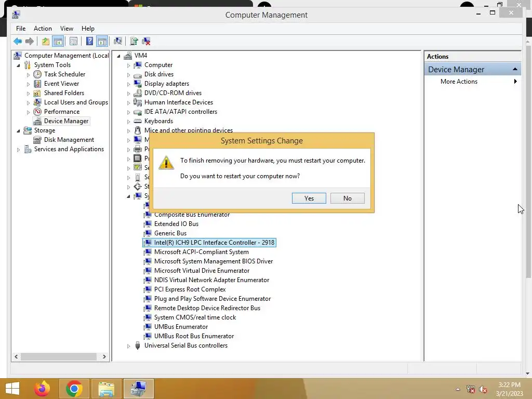
Task: Collapse the Storage node
Action: [18, 130]
